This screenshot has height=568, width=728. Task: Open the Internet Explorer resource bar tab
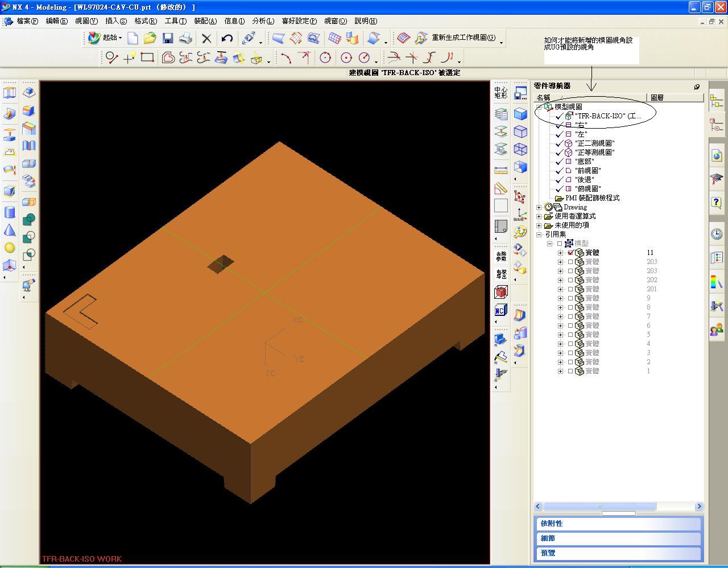(717, 155)
